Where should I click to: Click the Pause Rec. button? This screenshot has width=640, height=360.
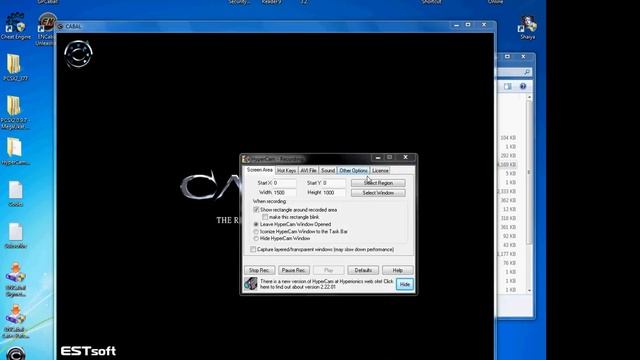294,270
